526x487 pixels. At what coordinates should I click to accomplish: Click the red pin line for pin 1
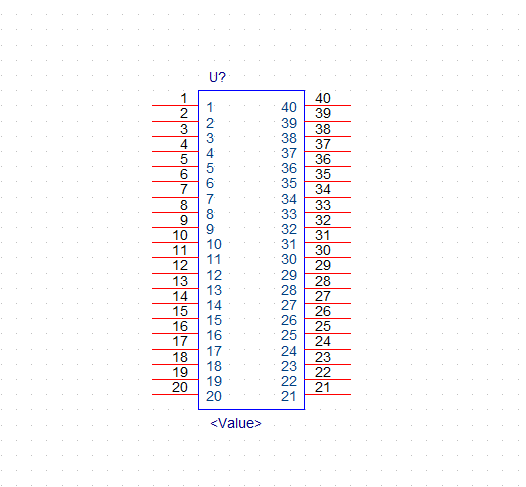pyautogui.click(x=175, y=105)
